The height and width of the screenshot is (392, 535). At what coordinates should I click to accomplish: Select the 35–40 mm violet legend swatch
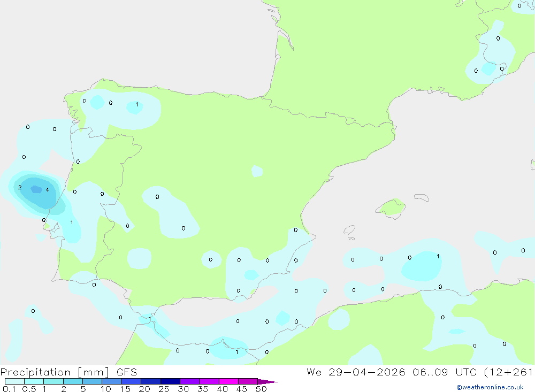pyautogui.click(x=209, y=381)
